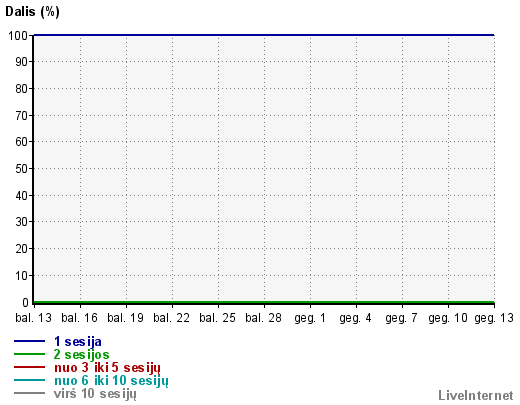The width and height of the screenshot is (520, 405).
Task: Click the teal "nuo 6 iki 10 sesijų" line
Action: point(29,380)
